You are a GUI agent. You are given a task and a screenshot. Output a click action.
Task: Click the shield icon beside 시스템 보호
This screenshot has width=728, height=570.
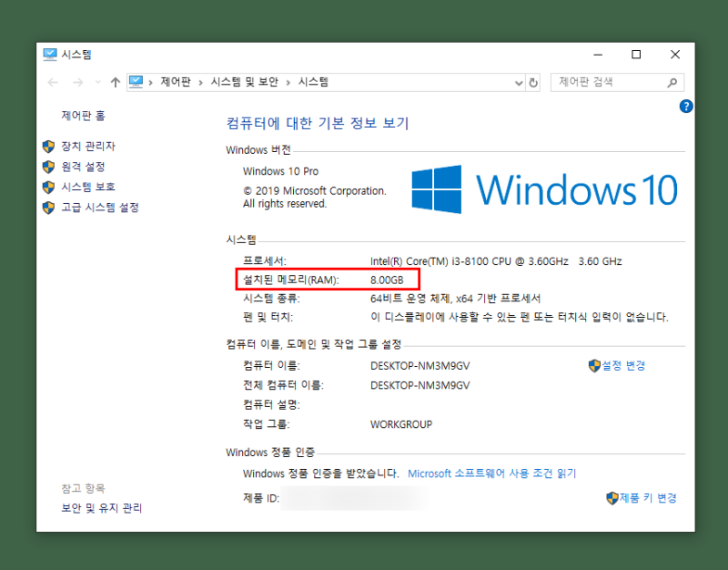point(48,188)
